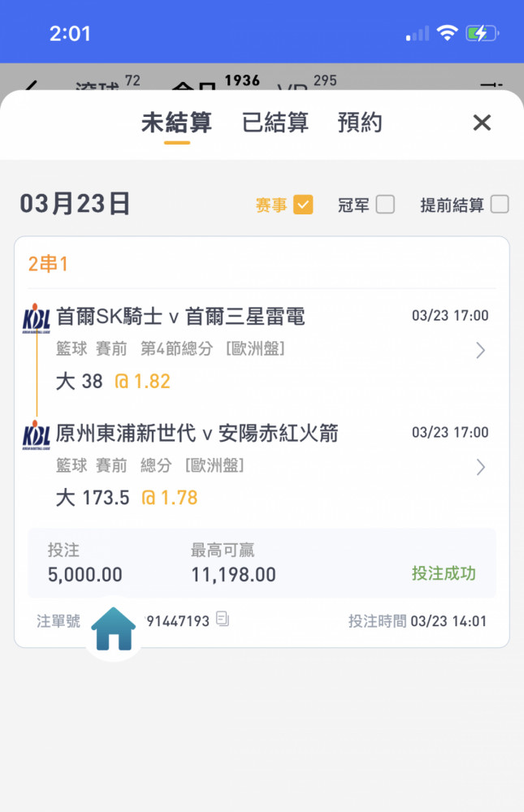Image resolution: width=524 pixels, height=812 pixels.
Task: Tap the back arrow behind the panel
Action: [32, 85]
